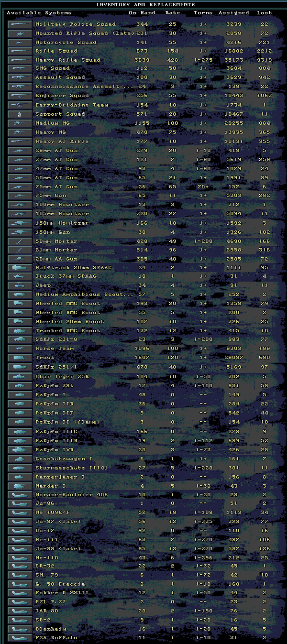Click the PzKpfw IIIG label
Screen dimensions: 287x644
point(56,431)
